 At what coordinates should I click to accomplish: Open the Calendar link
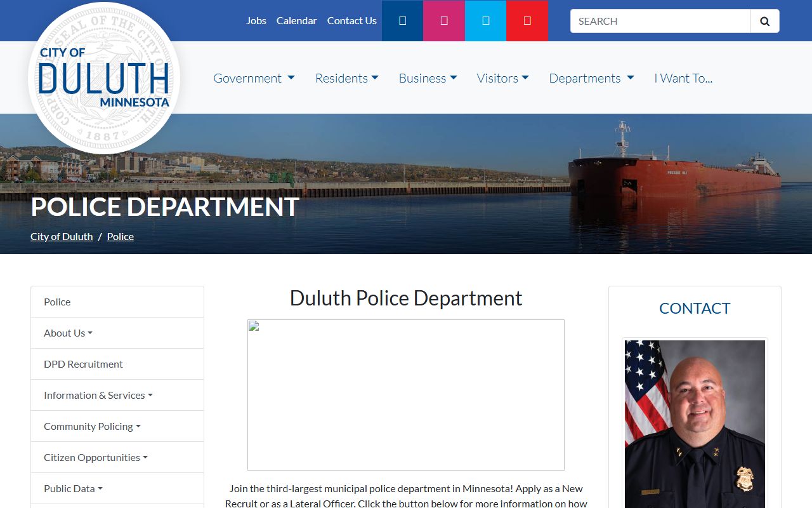296,20
